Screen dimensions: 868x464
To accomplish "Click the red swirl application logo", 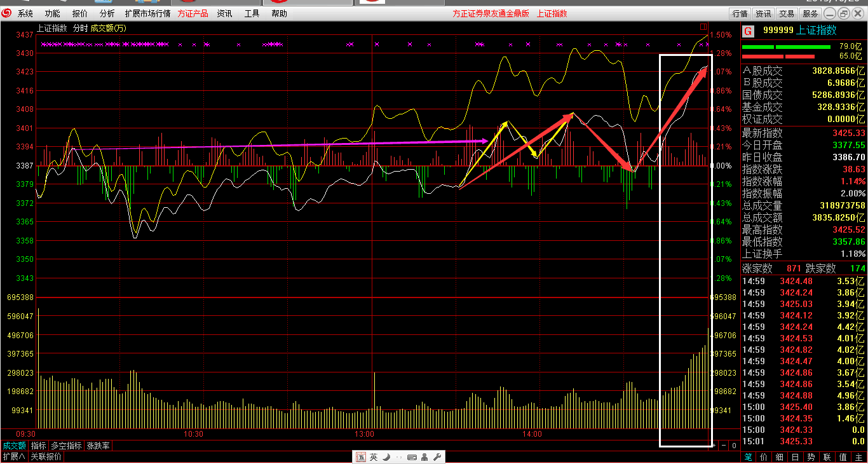I will pyautogui.click(x=8, y=13).
